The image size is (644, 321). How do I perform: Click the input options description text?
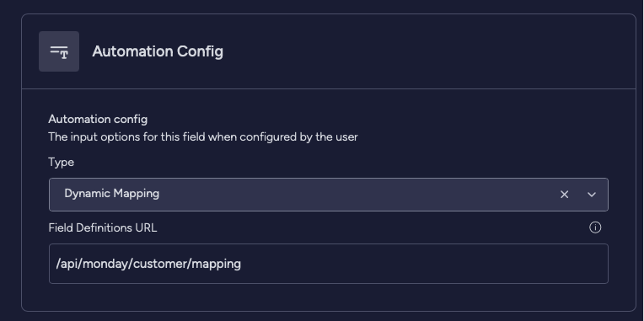(x=203, y=136)
